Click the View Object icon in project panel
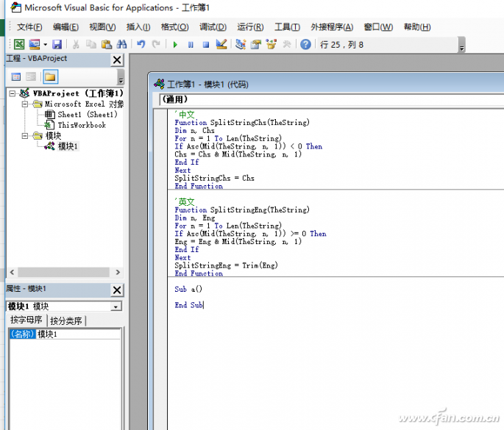Image resolution: width=504 pixels, height=430 pixels. tap(31, 76)
